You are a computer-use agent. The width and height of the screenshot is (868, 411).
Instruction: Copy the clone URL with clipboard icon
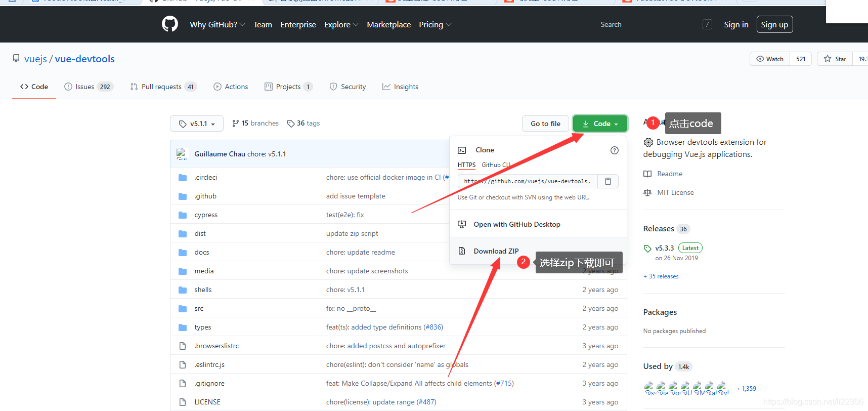click(608, 181)
